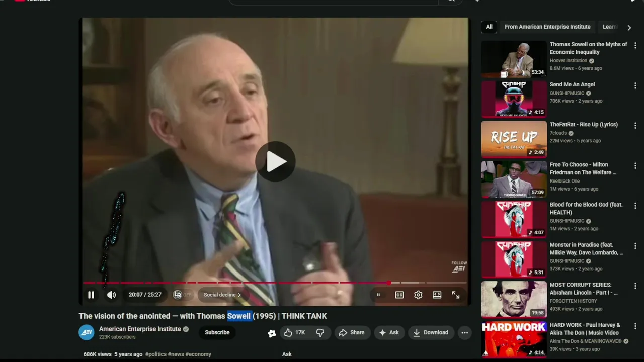
Task: Enter fullscreen mode
Action: tap(456, 295)
